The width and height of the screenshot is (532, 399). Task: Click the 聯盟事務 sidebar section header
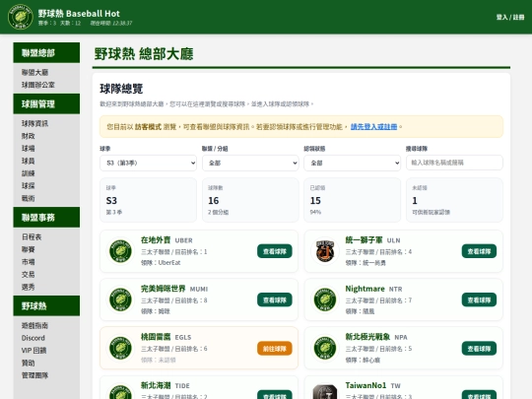[x=46, y=217]
